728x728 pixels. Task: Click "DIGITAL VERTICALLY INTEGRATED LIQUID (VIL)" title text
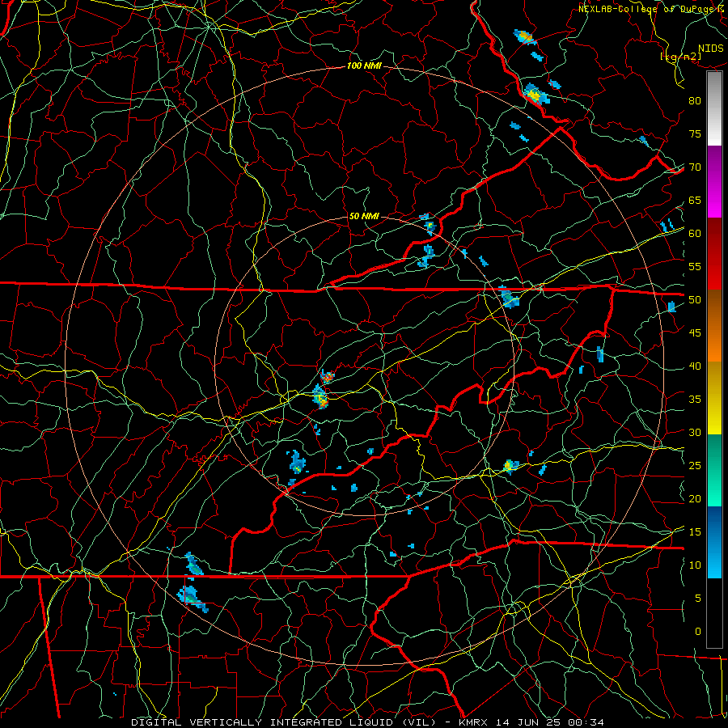click(284, 722)
